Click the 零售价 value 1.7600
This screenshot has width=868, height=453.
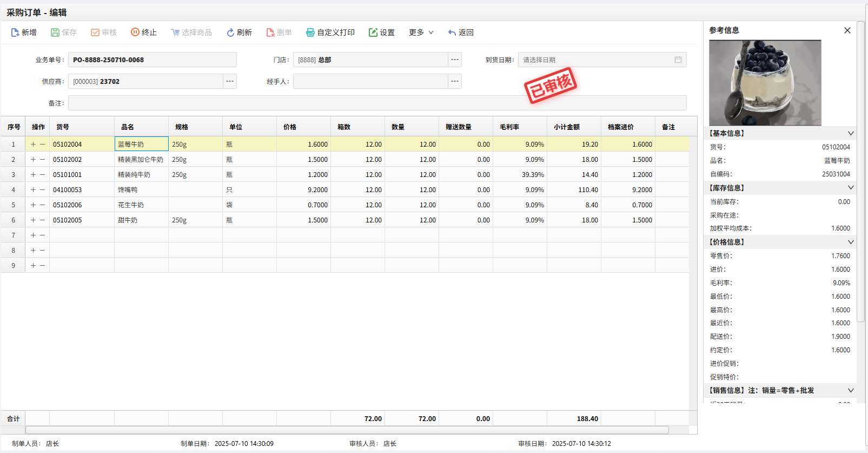pos(841,256)
